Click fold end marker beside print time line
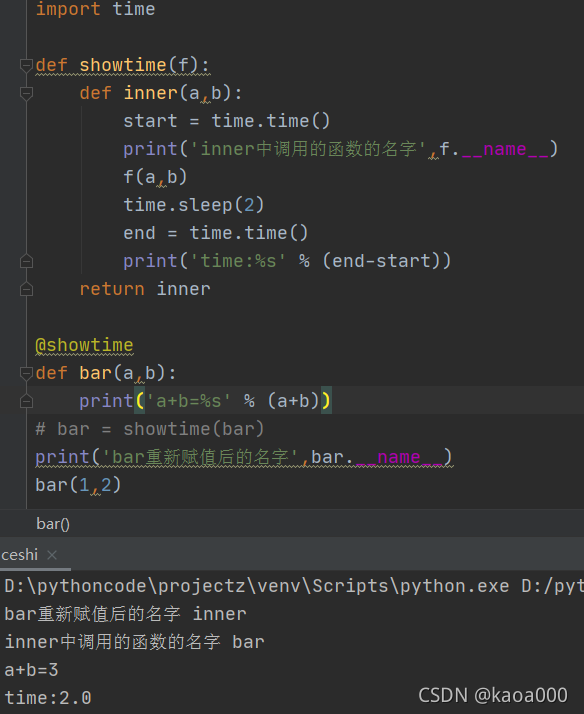The image size is (584, 714). point(26,261)
